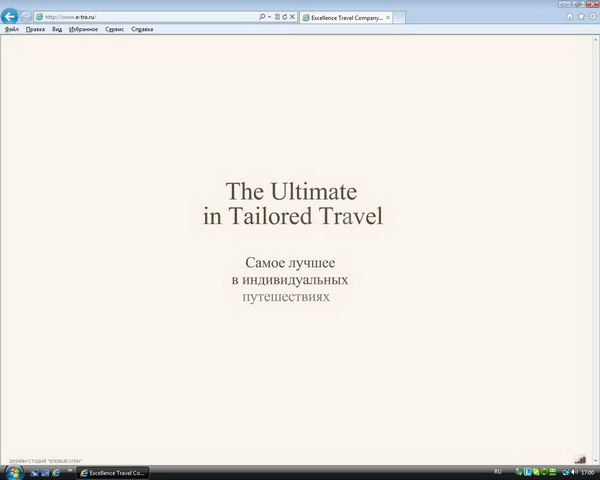Open the Правка menu

[x=35, y=29]
